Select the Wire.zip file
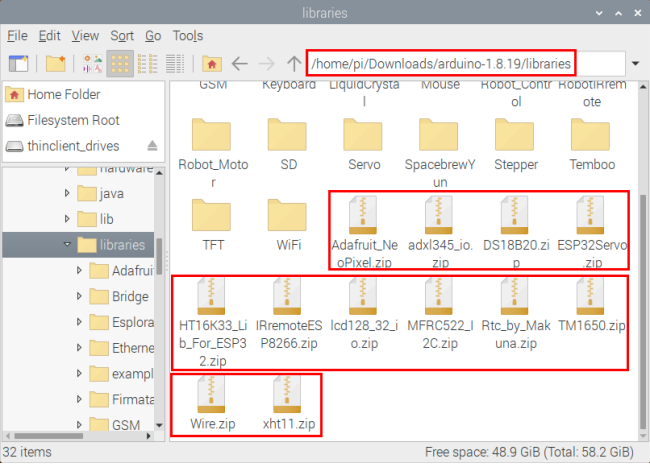Screen dimensions: 650x464 tap(212, 403)
